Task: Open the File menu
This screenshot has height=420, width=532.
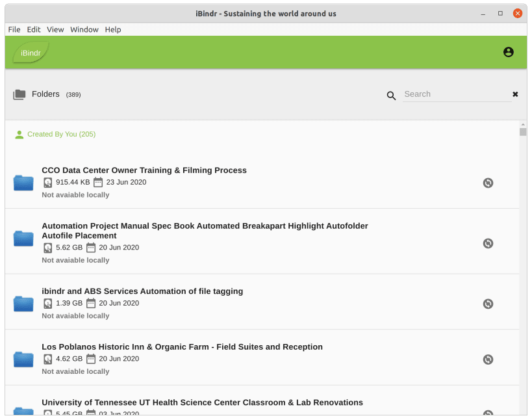Action: tap(14, 29)
